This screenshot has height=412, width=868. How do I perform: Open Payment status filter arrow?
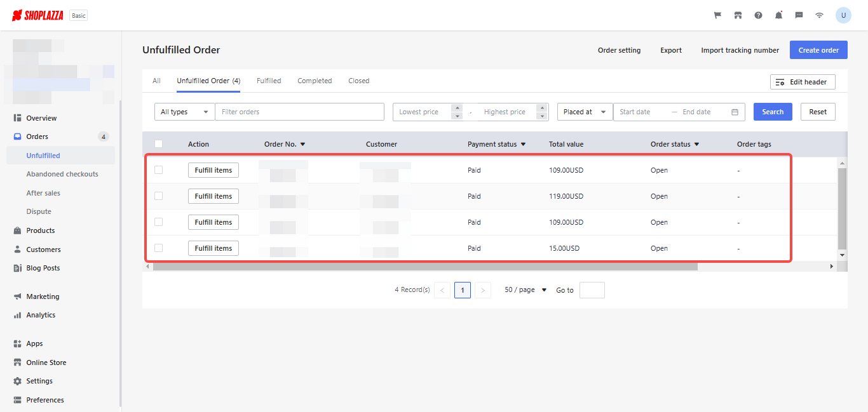[523, 145]
